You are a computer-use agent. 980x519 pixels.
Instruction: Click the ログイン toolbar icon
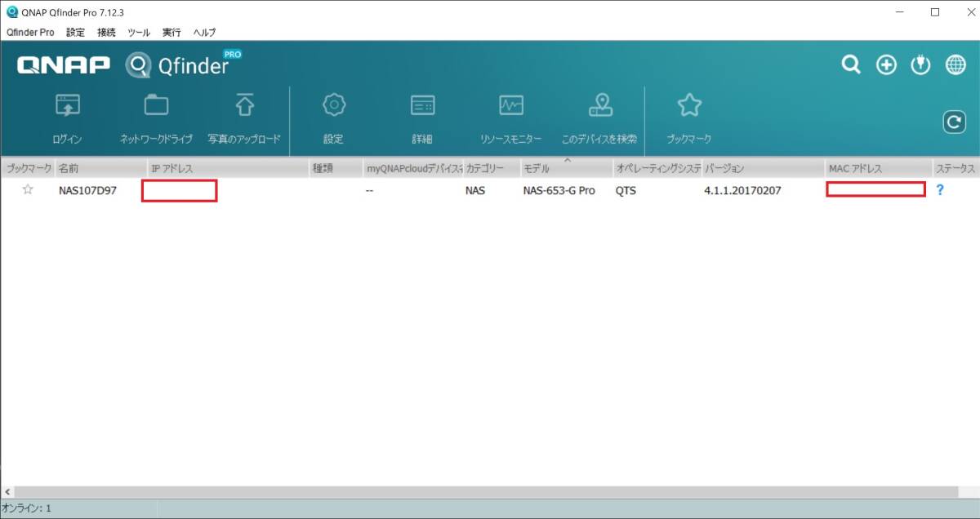coord(67,104)
